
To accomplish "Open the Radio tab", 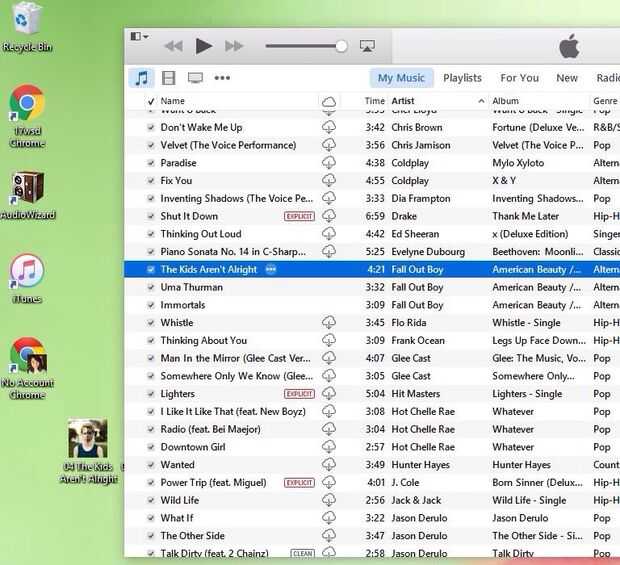I will click(608, 78).
